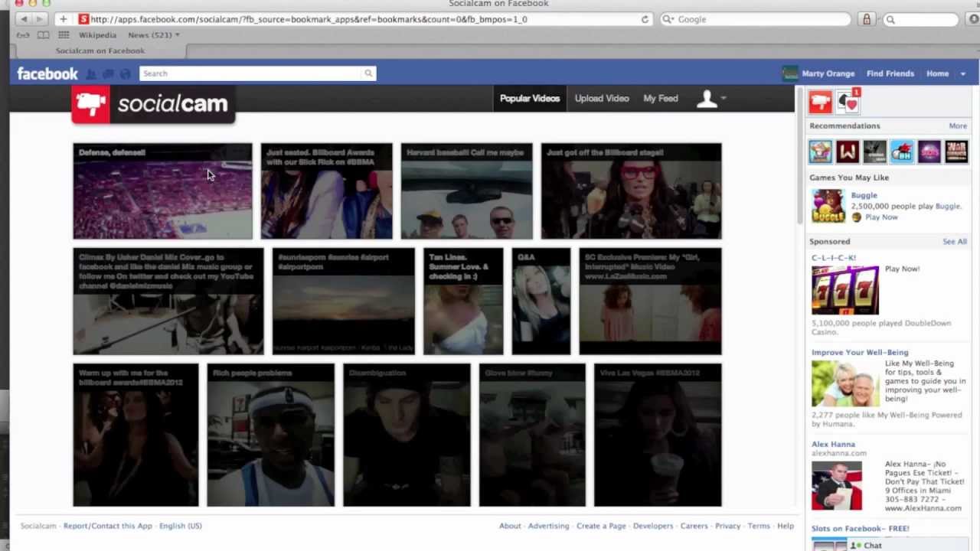Image resolution: width=980 pixels, height=551 pixels.
Task: Click the red Socialcam app icon in sidebar
Action: point(821,102)
